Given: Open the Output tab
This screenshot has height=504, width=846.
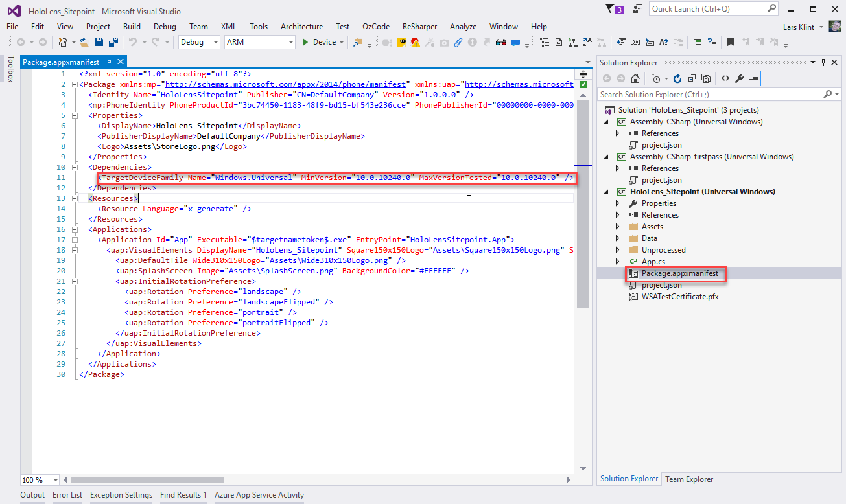Looking at the screenshot, I should (32, 495).
